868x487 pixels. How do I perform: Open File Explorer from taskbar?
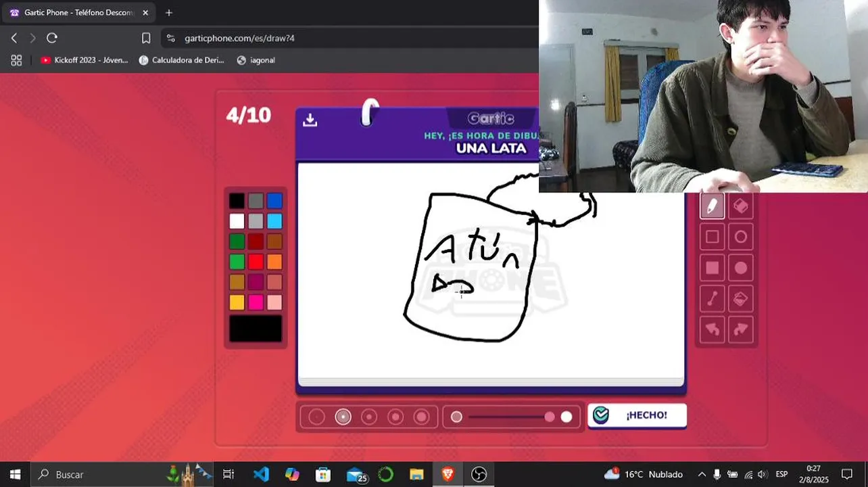[x=416, y=474]
